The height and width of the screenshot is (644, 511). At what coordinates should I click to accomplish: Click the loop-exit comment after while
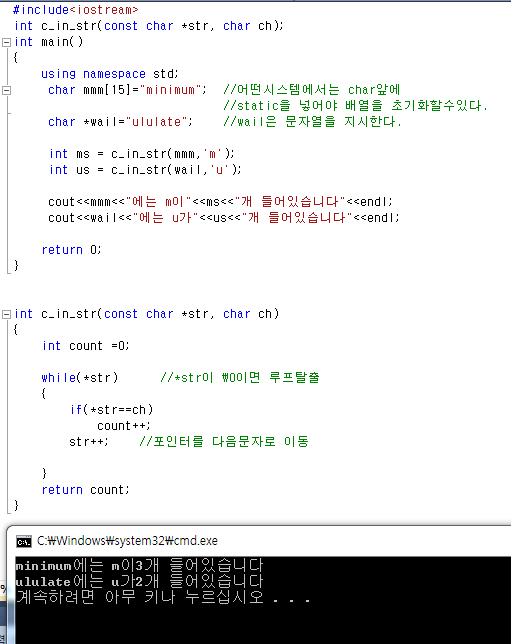(240, 377)
